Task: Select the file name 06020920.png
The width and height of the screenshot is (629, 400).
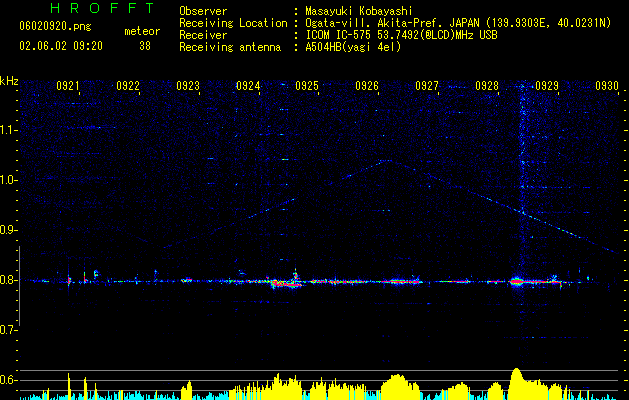Action: pyautogui.click(x=55, y=27)
